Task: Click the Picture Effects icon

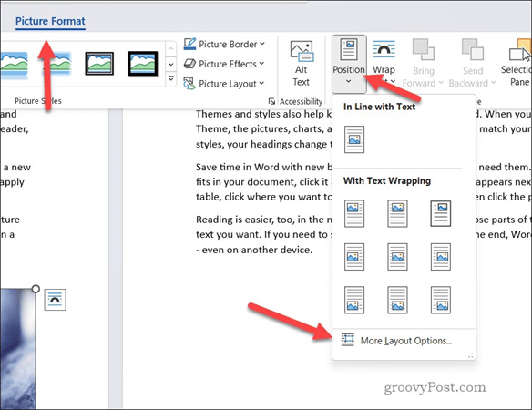Action: [189, 64]
